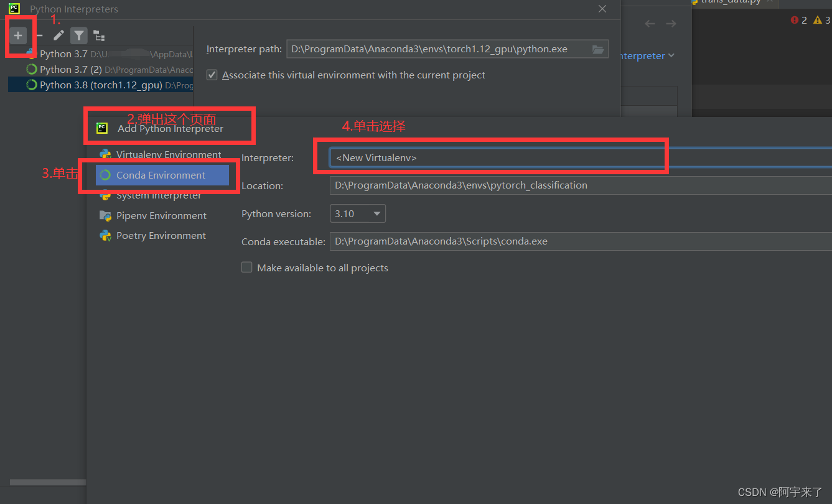Screen dimensions: 832x504
Task: Click the Conda Environment green circle icon
Action: (105, 175)
